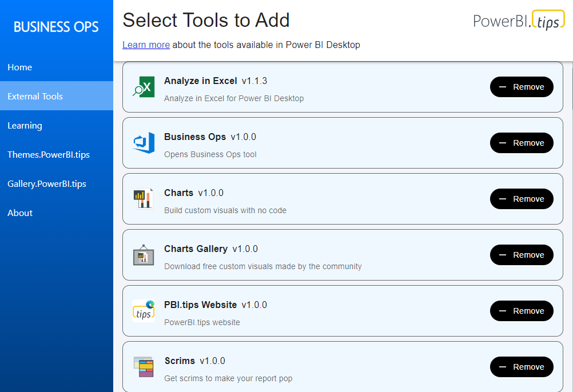Open the Home page in sidebar
573x392 pixels.
point(20,67)
